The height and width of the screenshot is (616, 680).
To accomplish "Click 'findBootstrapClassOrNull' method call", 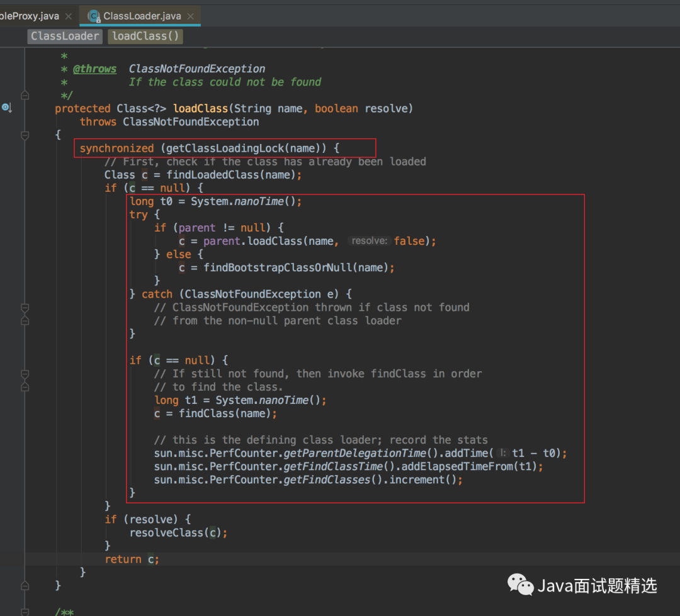I will coord(278,267).
